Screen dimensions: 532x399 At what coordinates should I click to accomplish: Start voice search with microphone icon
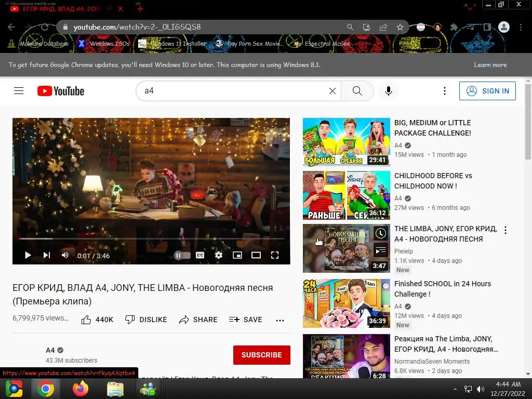click(x=389, y=91)
